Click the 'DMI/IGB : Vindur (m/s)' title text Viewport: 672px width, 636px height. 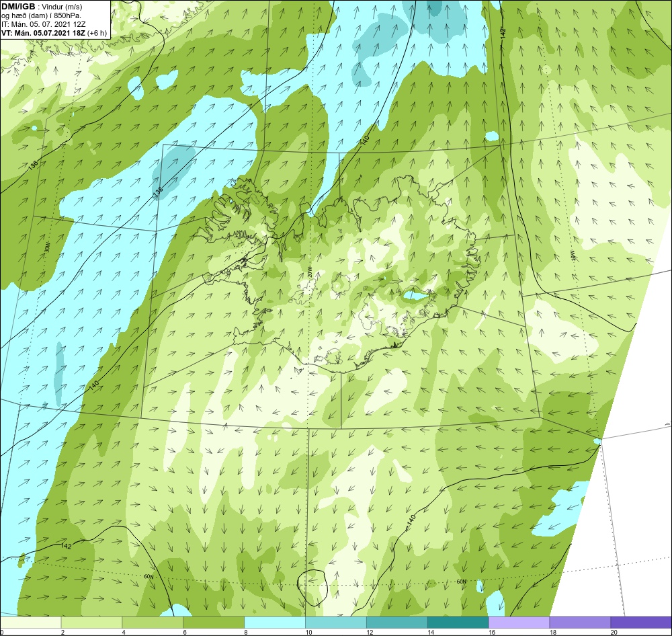[x=42, y=7]
